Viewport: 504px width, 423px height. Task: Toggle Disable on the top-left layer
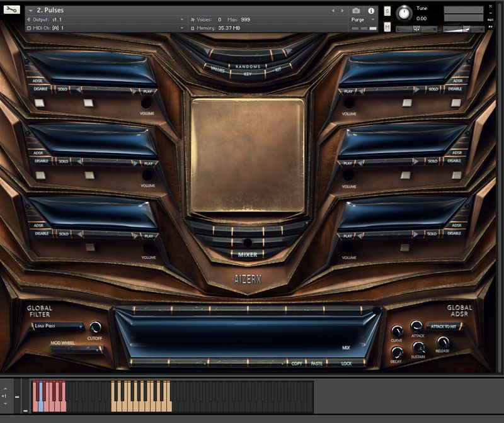[42, 89]
